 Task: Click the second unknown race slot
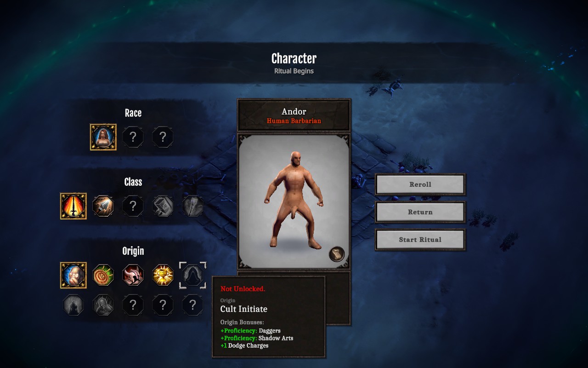click(163, 137)
